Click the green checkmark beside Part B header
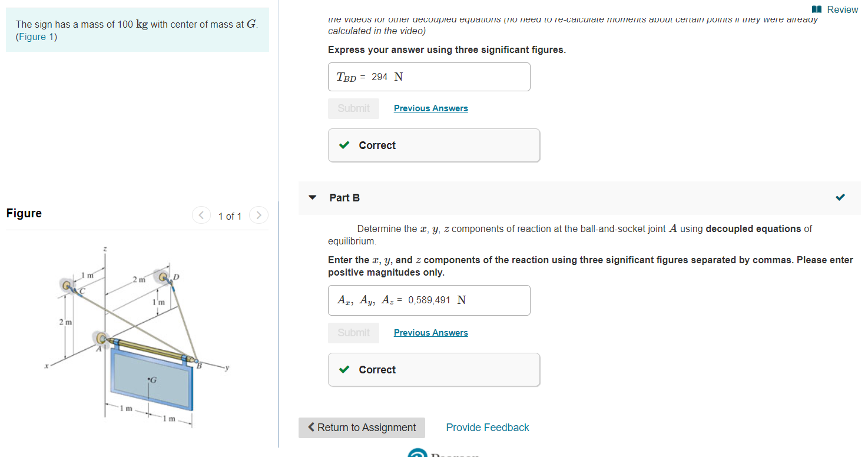The width and height of the screenshot is (868, 457). click(x=840, y=198)
